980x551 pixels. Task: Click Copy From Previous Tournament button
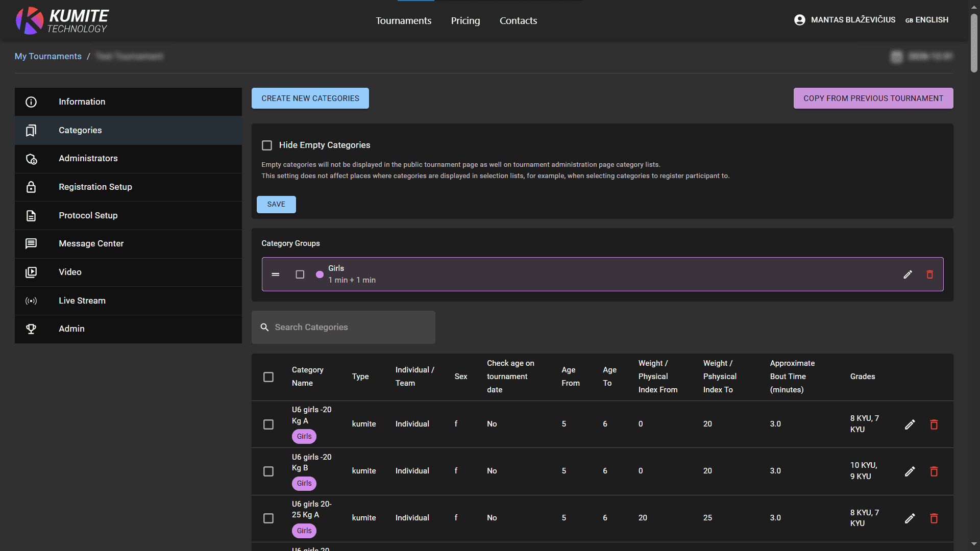(873, 98)
